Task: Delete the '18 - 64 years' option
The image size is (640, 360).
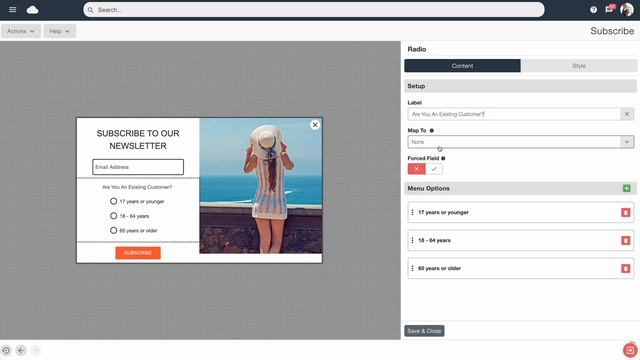Action: [x=625, y=240]
